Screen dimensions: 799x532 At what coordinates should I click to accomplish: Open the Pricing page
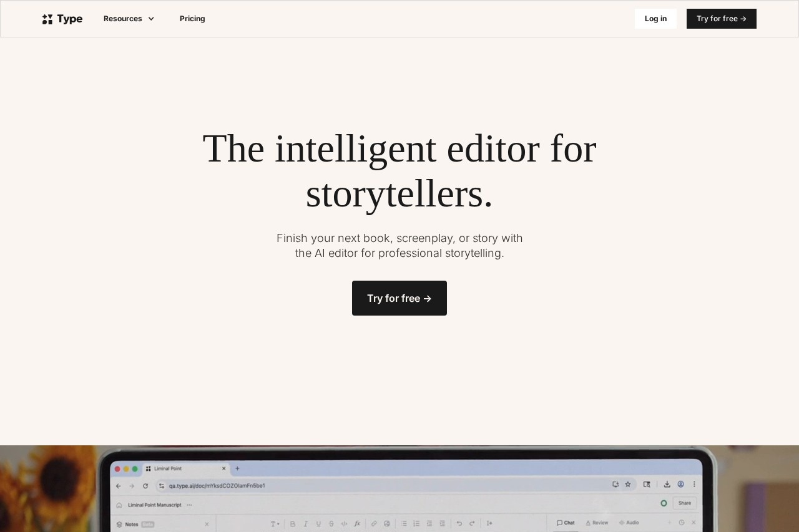[x=192, y=19]
